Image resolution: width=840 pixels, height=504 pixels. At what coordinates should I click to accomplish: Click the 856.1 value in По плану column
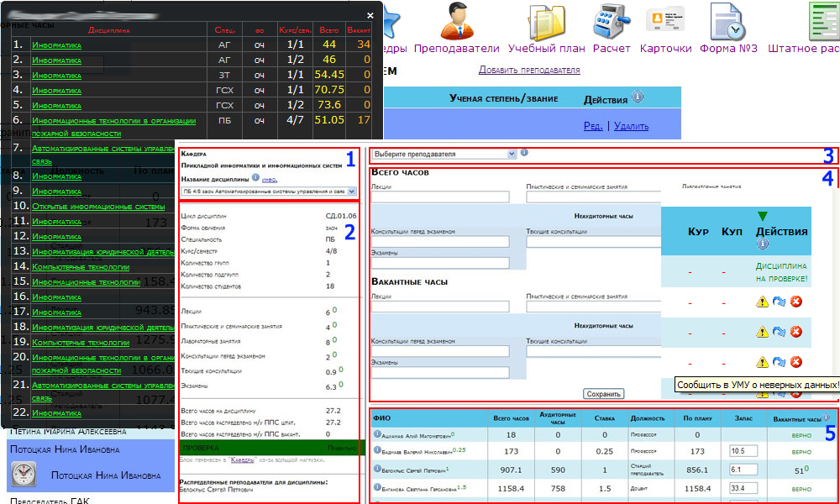pyautogui.click(x=696, y=470)
